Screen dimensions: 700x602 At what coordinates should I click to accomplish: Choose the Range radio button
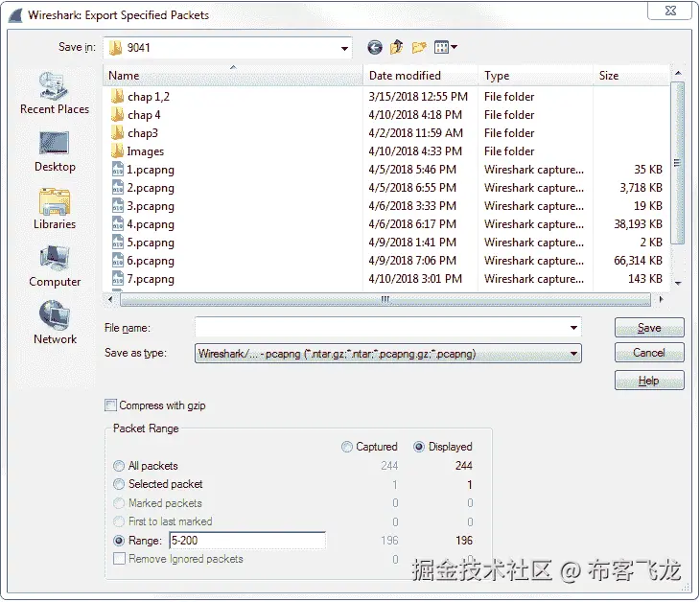[x=119, y=541]
